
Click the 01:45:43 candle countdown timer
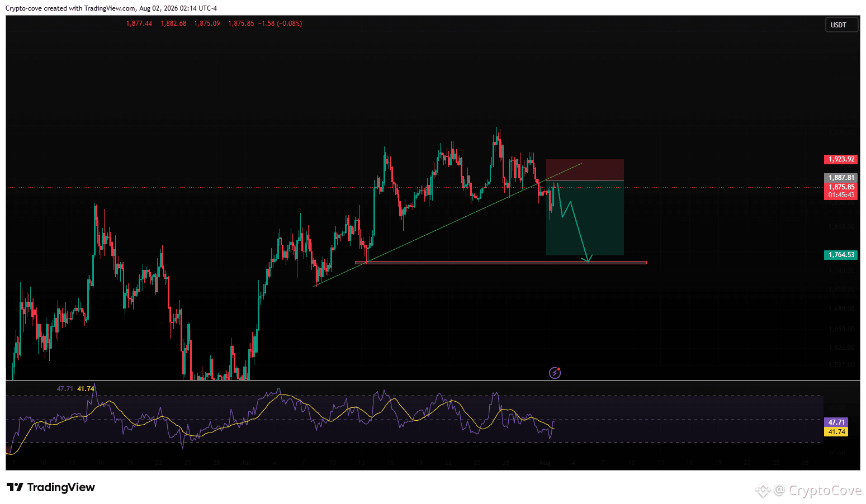coord(841,195)
